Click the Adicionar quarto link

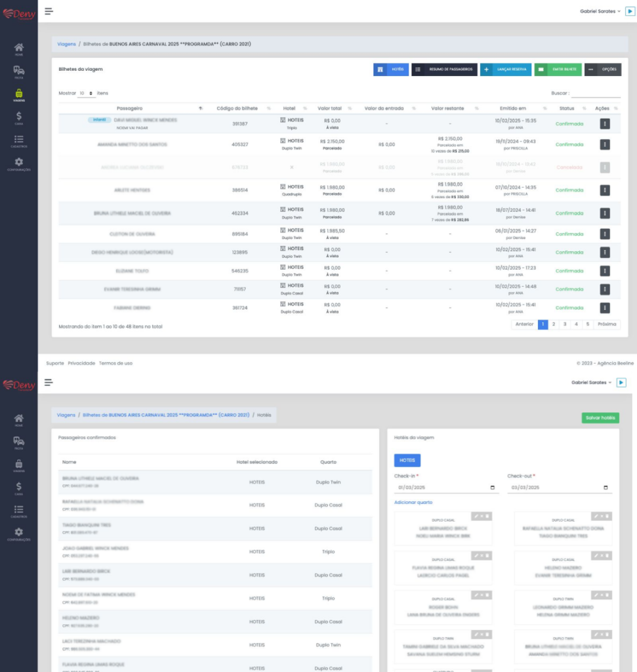pos(413,502)
